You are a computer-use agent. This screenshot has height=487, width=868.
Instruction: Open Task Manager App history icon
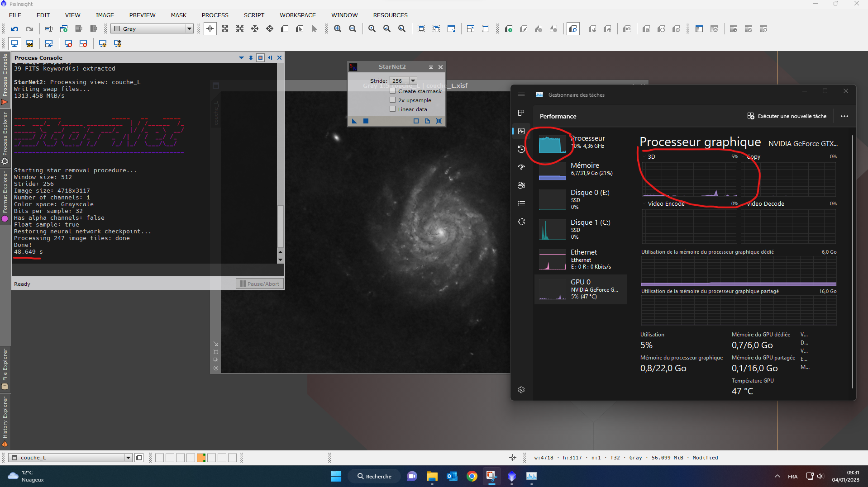(521, 149)
